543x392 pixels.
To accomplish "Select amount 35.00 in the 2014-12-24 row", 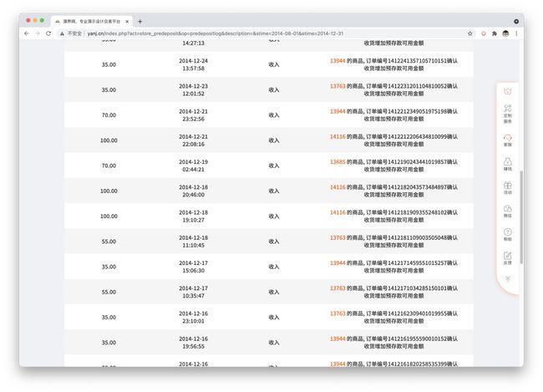I will pos(109,64).
